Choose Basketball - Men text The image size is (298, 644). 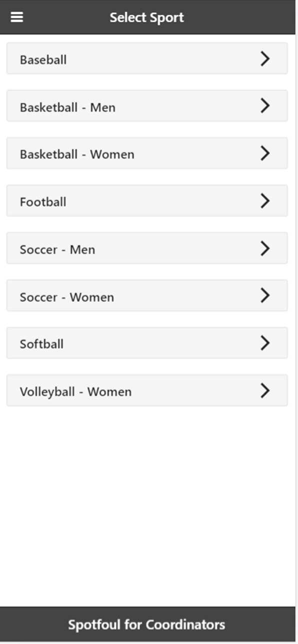point(67,107)
